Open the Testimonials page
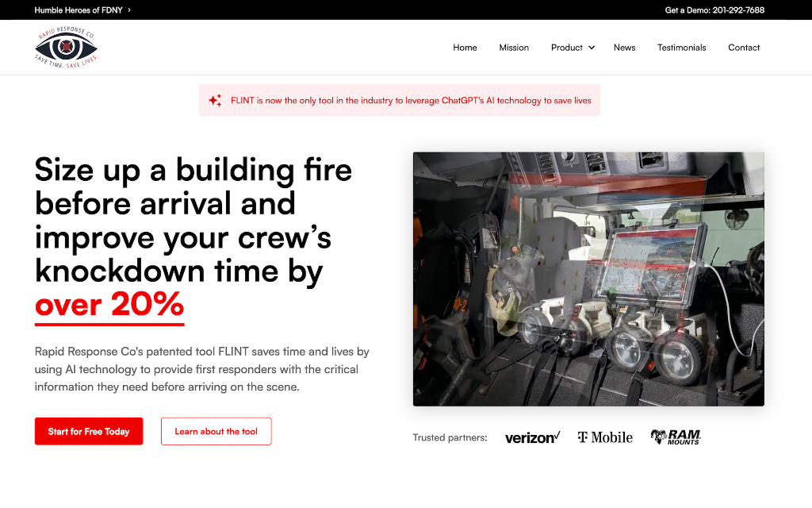This screenshot has height=508, width=812. [x=681, y=48]
